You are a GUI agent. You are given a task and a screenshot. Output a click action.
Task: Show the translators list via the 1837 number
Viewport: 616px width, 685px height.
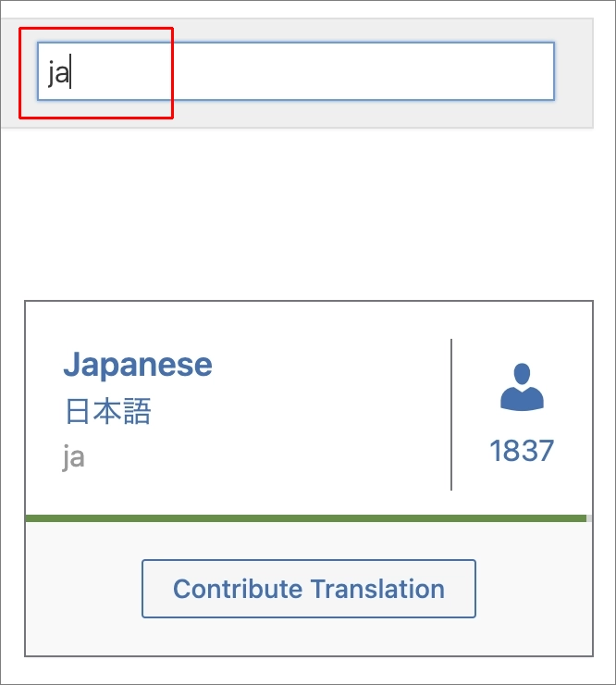[x=522, y=451]
